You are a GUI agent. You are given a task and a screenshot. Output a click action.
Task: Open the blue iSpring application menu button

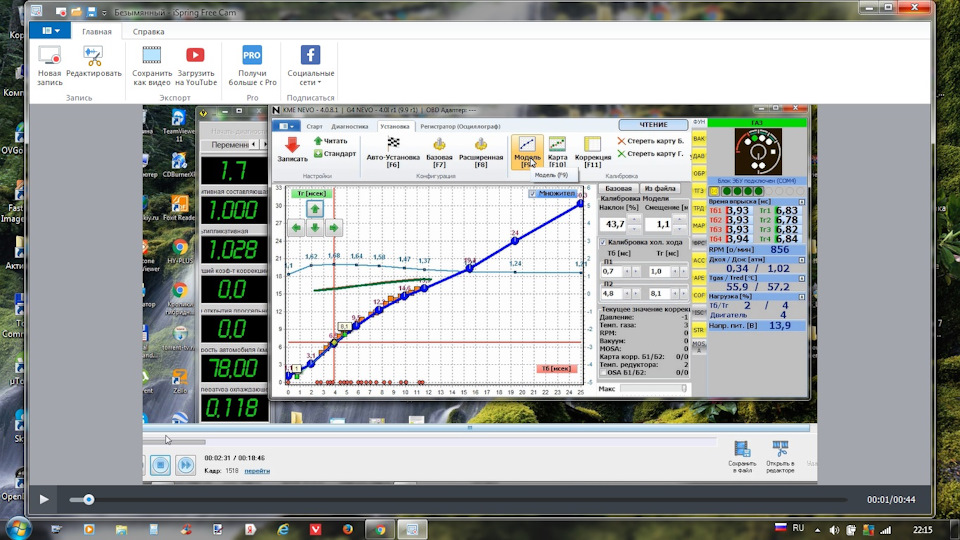(x=48, y=31)
